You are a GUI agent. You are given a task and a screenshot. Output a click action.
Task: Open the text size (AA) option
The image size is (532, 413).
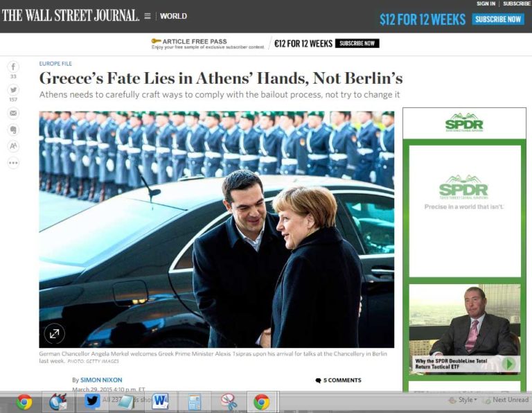coord(13,146)
